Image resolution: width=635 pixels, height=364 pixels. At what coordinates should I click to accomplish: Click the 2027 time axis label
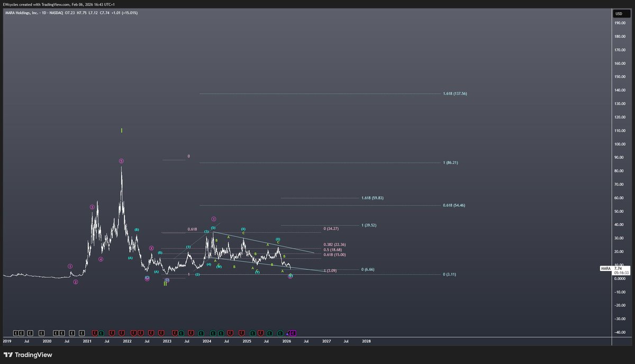click(x=326, y=341)
